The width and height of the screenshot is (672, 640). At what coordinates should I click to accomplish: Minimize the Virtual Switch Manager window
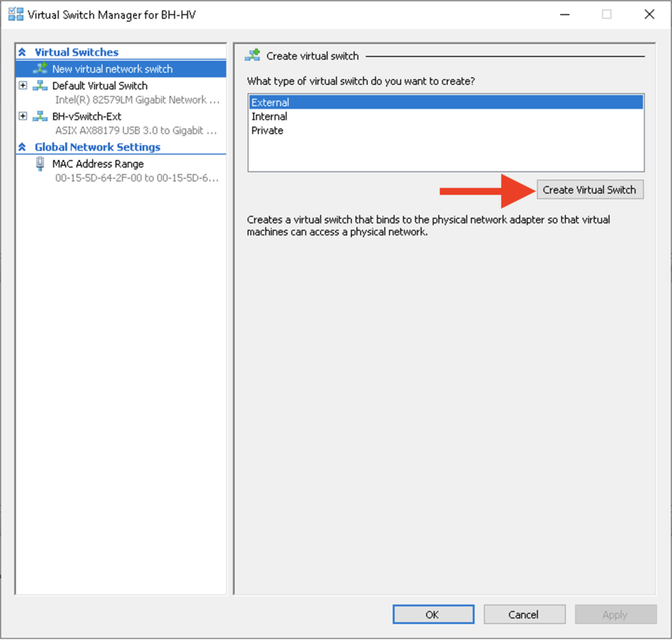pos(565,14)
